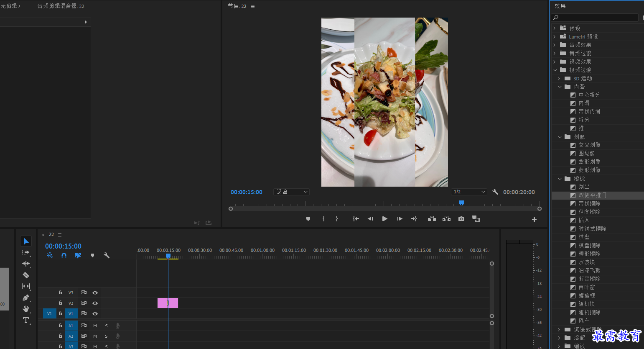Go to In point

point(356,219)
